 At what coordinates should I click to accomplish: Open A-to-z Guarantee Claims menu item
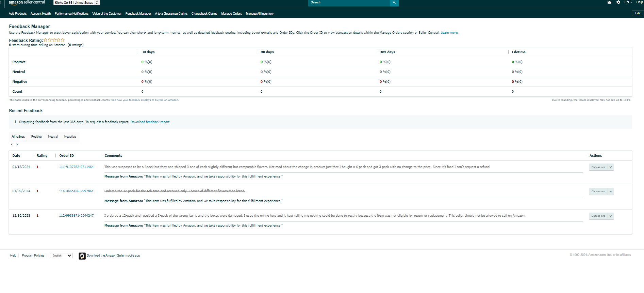click(x=171, y=14)
